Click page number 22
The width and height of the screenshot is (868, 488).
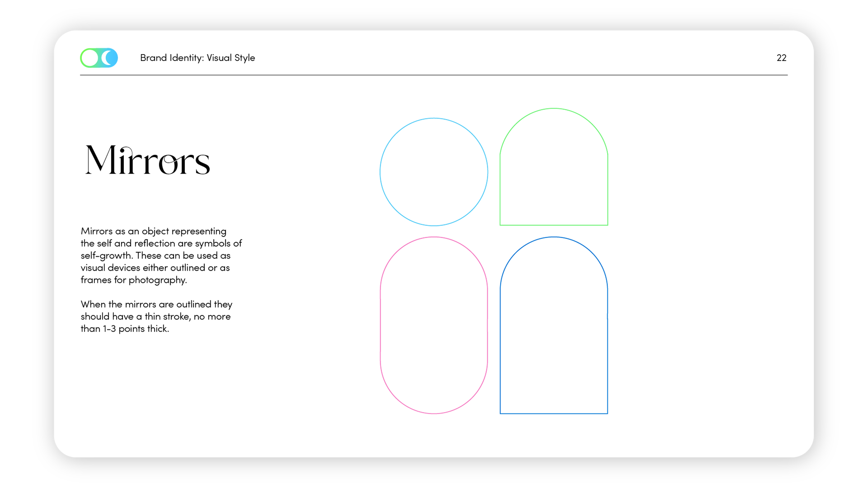[781, 58]
